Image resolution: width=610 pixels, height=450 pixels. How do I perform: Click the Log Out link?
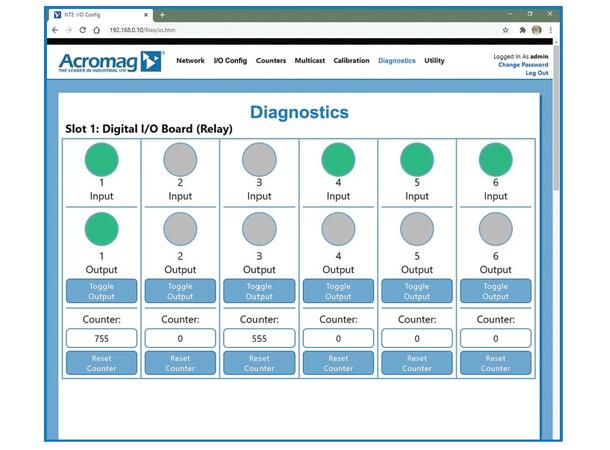point(536,73)
